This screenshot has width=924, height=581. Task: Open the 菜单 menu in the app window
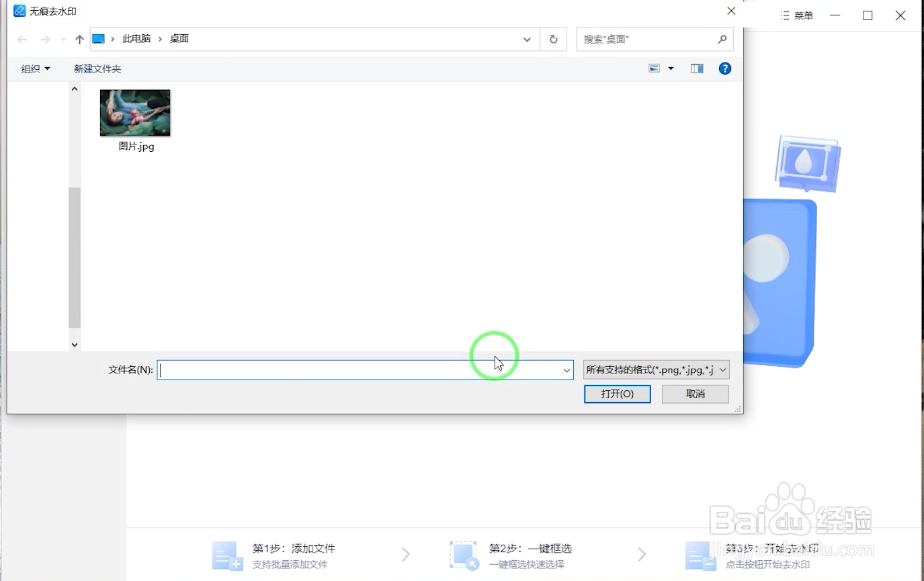[x=796, y=15]
